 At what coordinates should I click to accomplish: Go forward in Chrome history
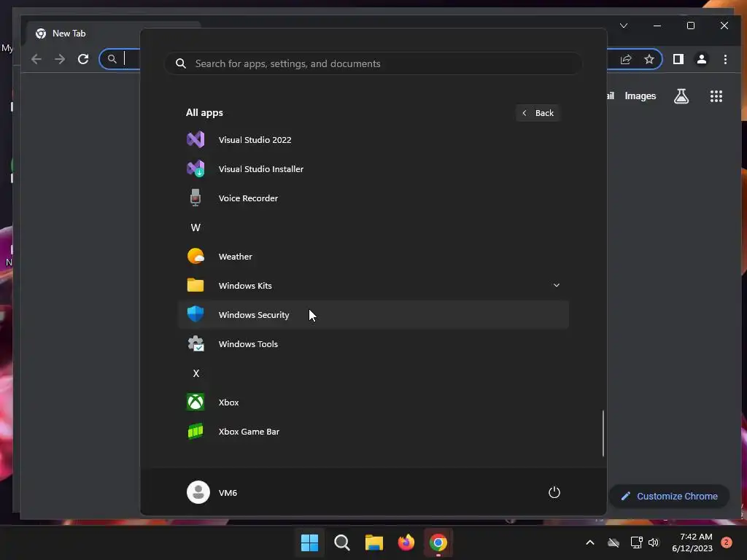pyautogui.click(x=60, y=59)
